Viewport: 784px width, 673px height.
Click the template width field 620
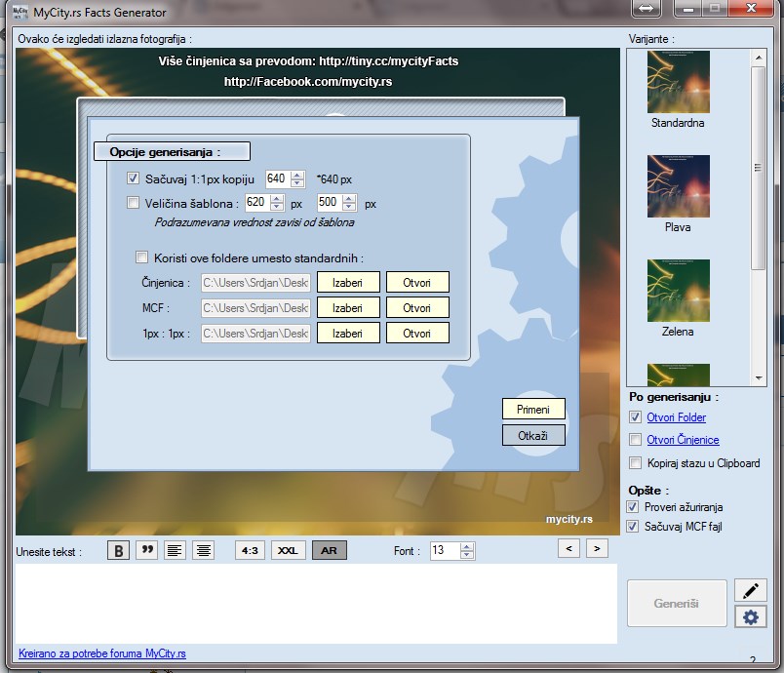[257, 202]
